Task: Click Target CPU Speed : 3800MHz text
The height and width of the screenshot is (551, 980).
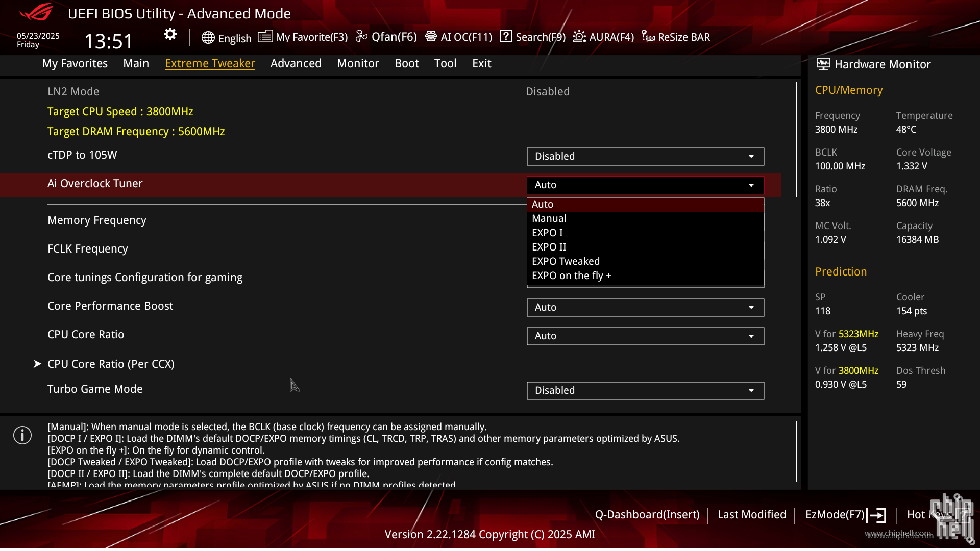Action: (120, 112)
